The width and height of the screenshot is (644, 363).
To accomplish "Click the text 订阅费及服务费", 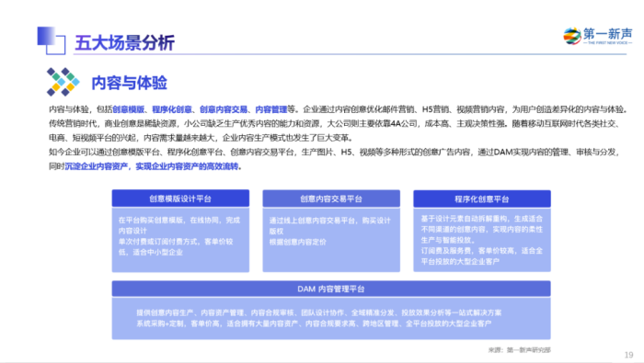I will (446, 251).
